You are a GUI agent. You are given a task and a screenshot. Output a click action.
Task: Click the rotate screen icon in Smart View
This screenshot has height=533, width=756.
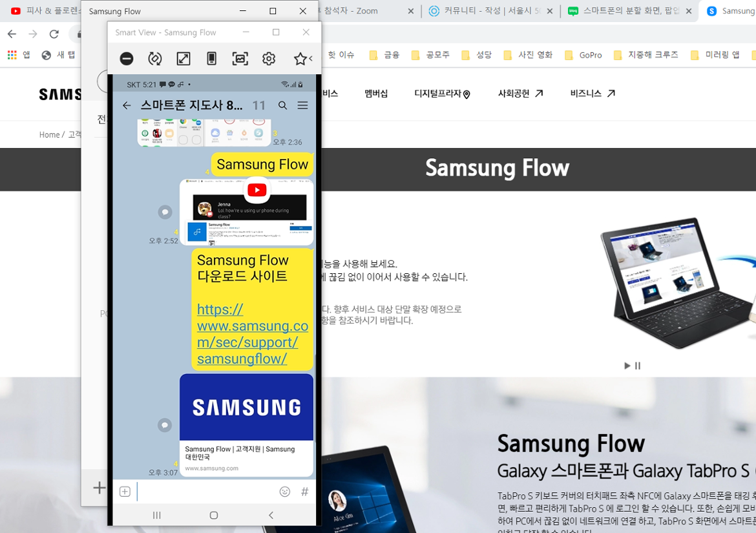pos(155,59)
